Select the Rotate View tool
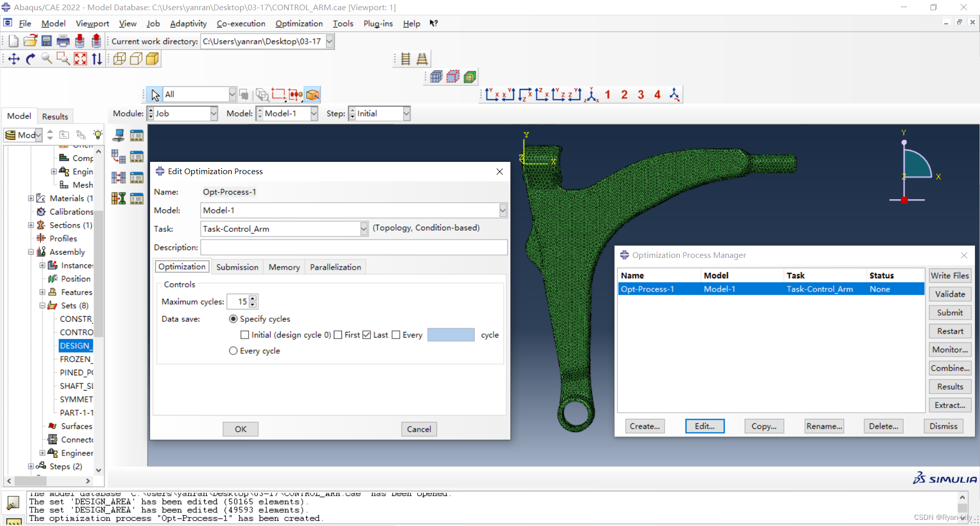Image resolution: width=980 pixels, height=526 pixels. click(31, 59)
